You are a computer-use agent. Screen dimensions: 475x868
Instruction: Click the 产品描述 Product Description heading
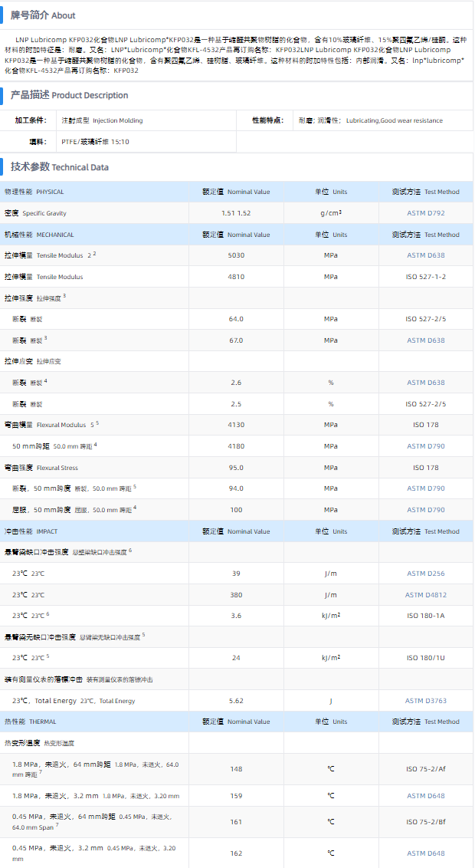pos(69,95)
